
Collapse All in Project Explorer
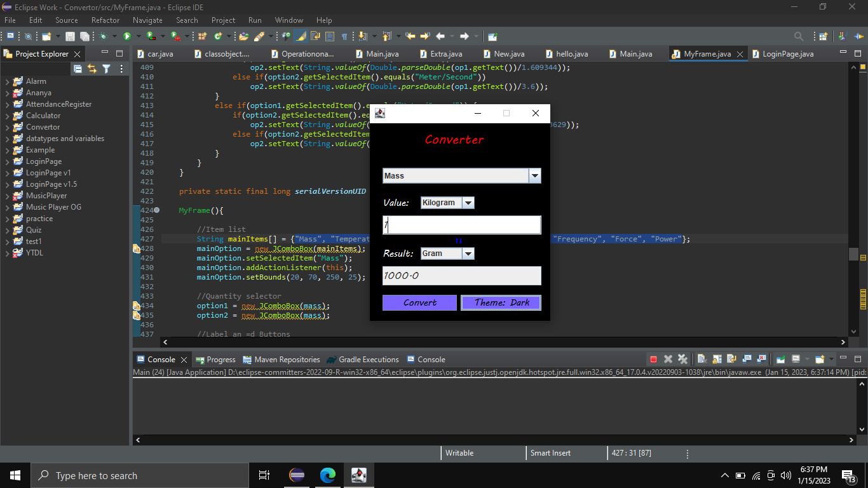pos(78,69)
